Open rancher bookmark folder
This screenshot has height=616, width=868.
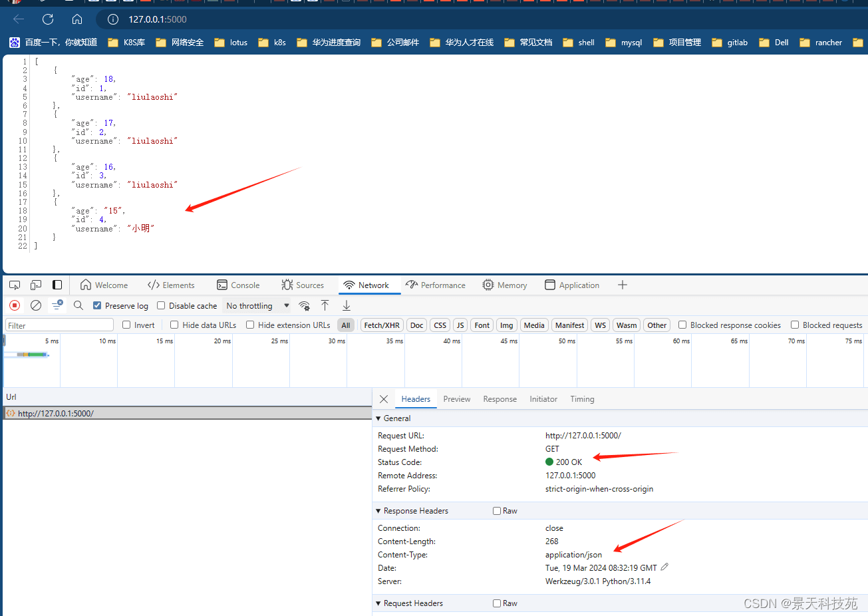click(x=821, y=43)
